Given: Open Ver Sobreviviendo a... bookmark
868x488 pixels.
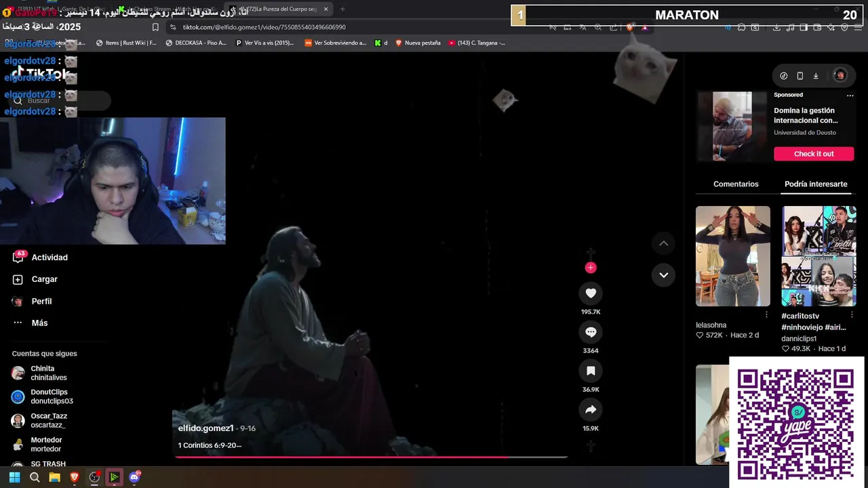Looking at the screenshot, I should [335, 43].
